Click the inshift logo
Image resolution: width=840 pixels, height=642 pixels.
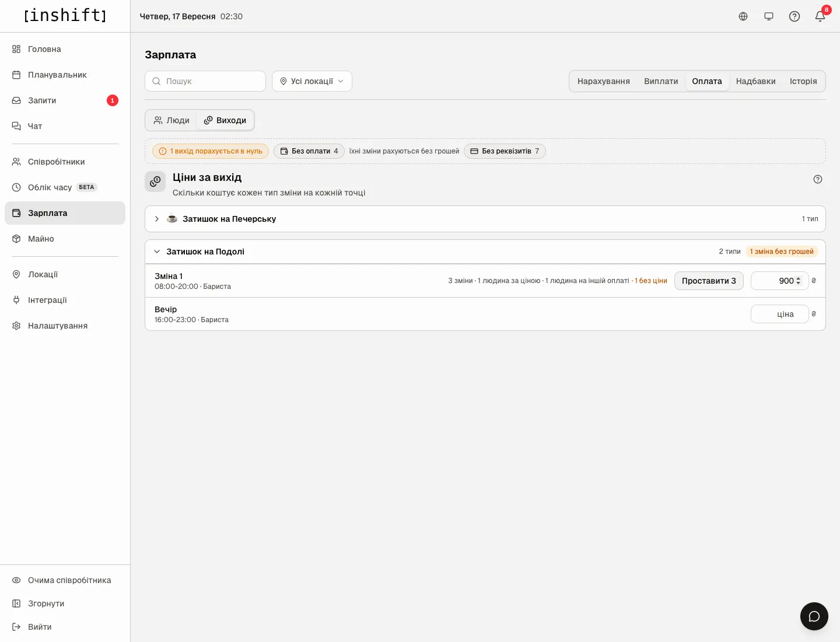coord(65,16)
